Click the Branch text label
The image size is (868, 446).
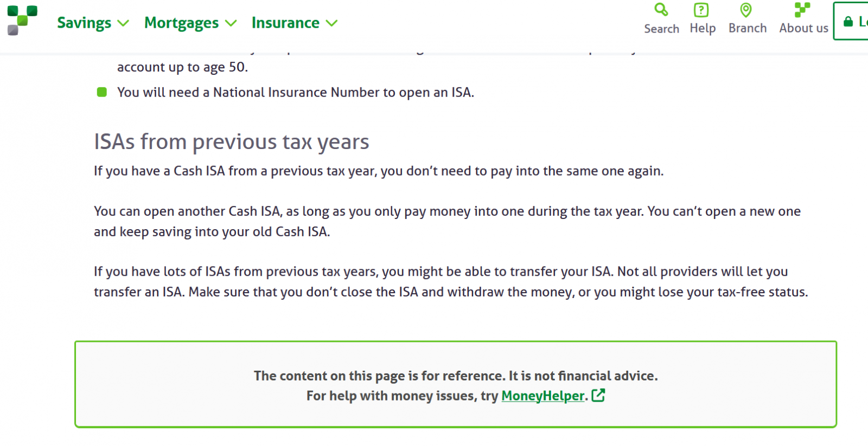(x=748, y=28)
